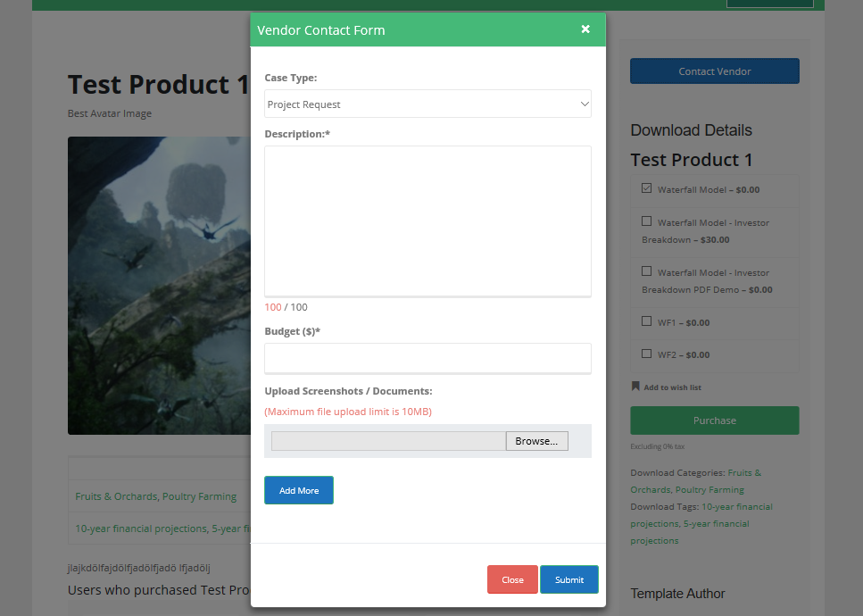
Task: Uncheck the Waterfall Model $0.00 checkbox
Action: (x=647, y=188)
